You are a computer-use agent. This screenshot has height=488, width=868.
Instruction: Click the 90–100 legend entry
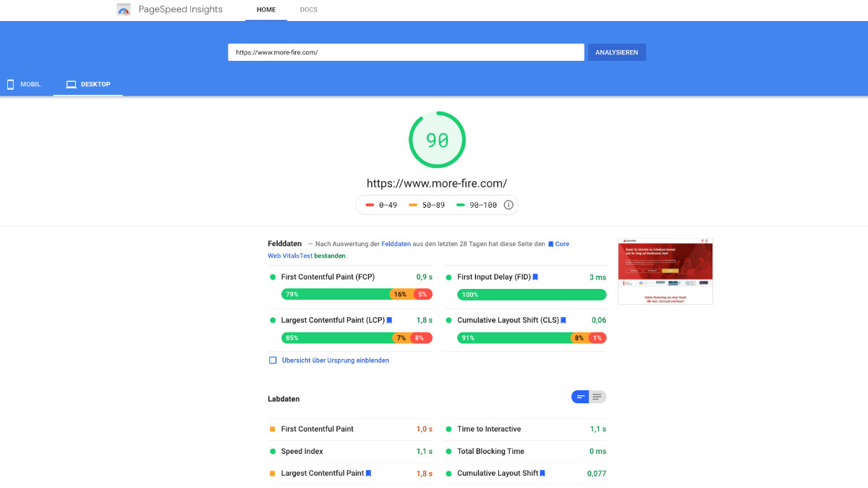pyautogui.click(x=477, y=205)
